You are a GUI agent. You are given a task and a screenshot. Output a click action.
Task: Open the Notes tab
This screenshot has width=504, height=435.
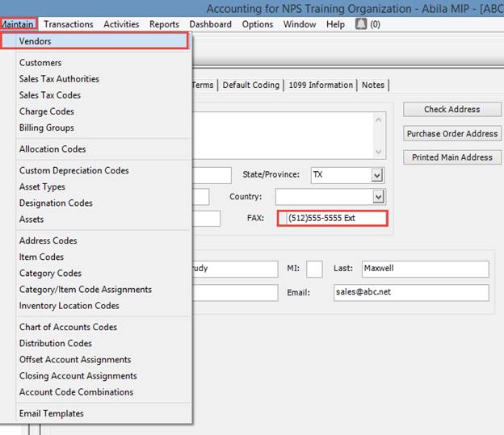tap(373, 85)
